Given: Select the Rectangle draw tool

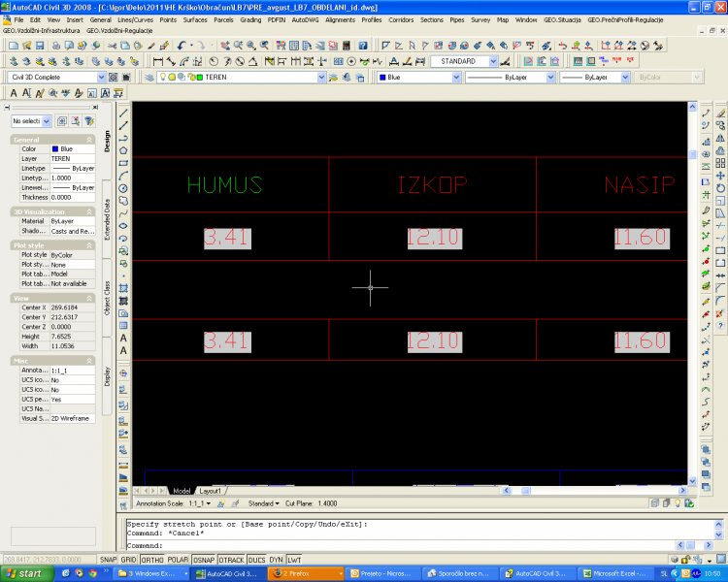Looking at the screenshot, I should [x=123, y=163].
